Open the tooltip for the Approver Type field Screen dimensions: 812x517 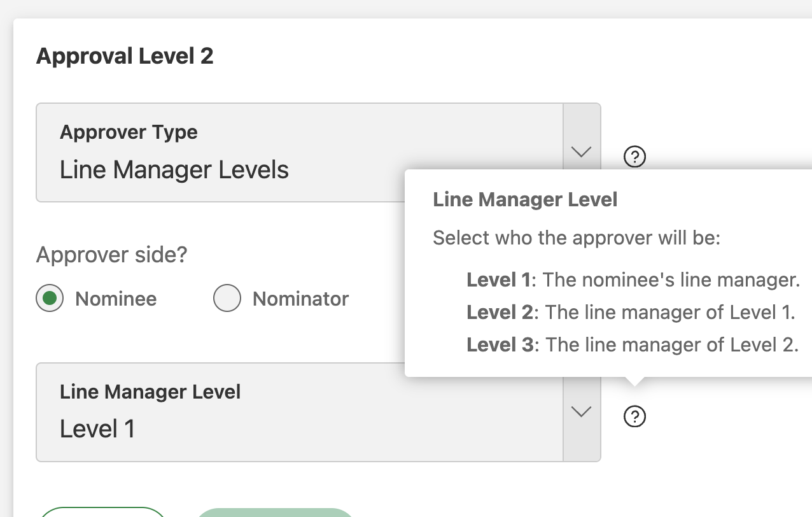point(634,157)
